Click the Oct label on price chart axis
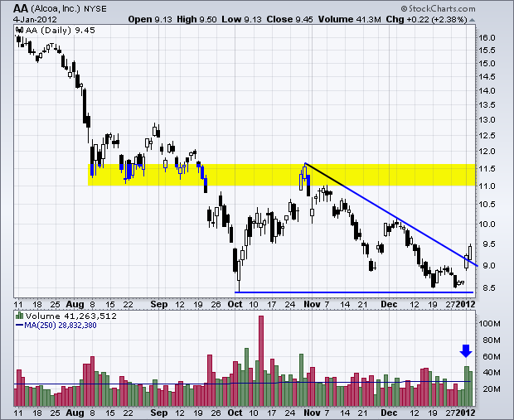Viewport: 514px width, 420px height. click(235, 304)
